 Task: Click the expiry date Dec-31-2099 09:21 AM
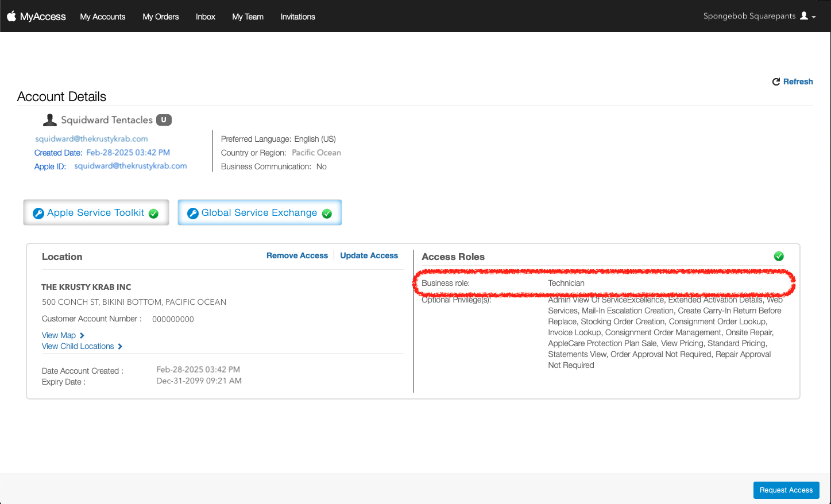pos(199,381)
